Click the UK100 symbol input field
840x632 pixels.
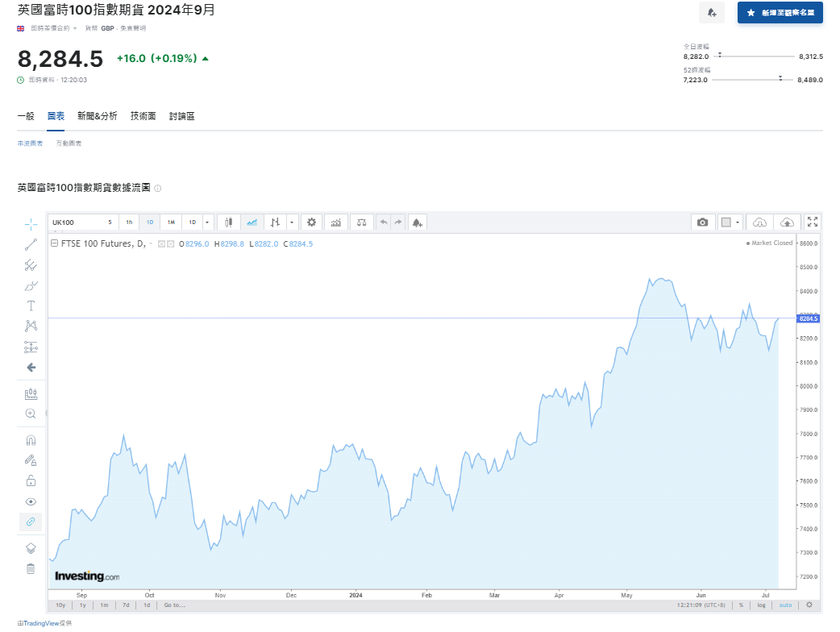77,222
